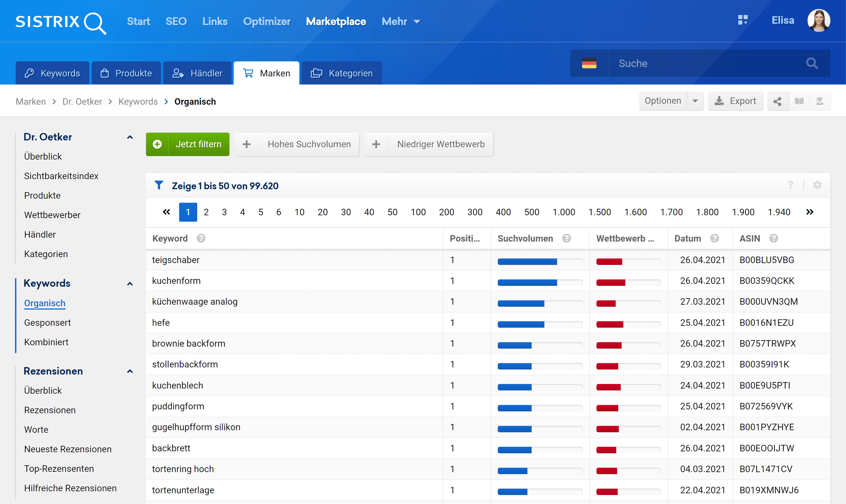Image resolution: width=846 pixels, height=504 pixels.
Task: Click the help icon next to ASIN
Action: click(x=774, y=238)
